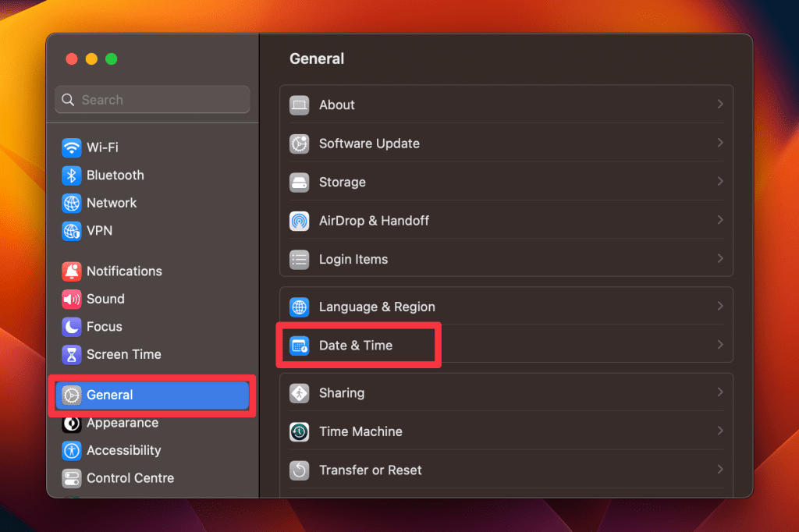Image resolution: width=799 pixels, height=532 pixels.
Task: Open Login Items via its chevron
Action: (720, 258)
